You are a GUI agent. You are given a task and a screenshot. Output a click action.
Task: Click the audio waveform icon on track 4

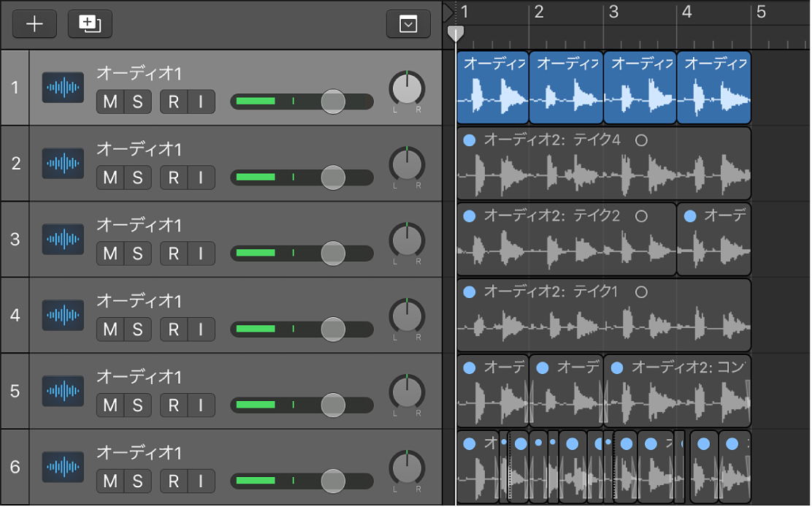63,316
